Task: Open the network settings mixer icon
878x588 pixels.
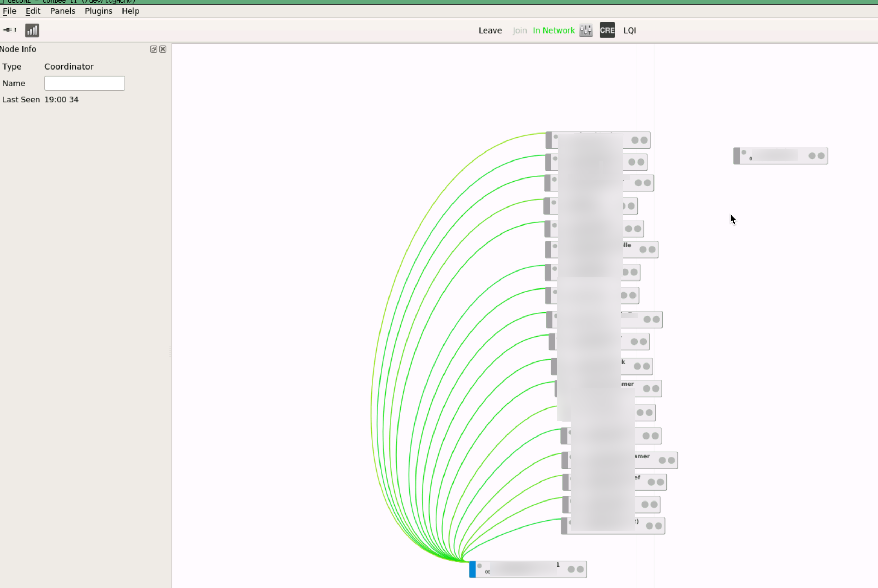Action: point(585,30)
